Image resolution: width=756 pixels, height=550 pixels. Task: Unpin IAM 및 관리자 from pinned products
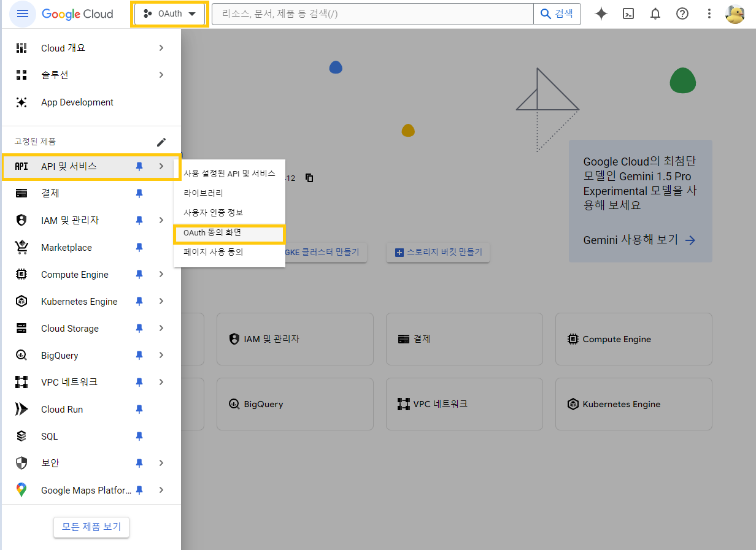tap(139, 220)
